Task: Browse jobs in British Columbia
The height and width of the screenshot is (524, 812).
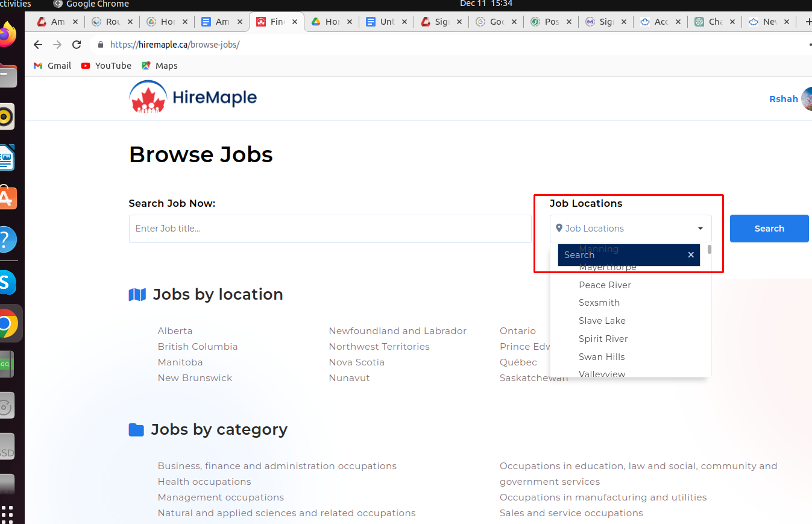Action: click(198, 347)
